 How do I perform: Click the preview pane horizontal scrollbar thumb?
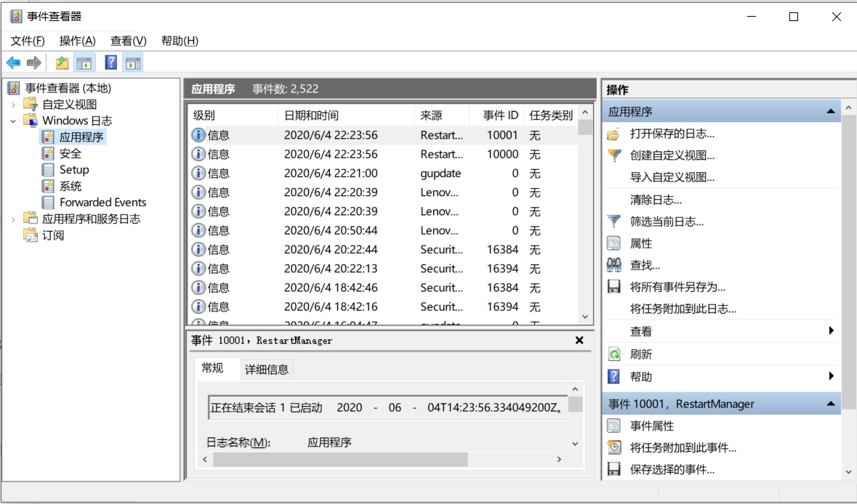(340, 459)
